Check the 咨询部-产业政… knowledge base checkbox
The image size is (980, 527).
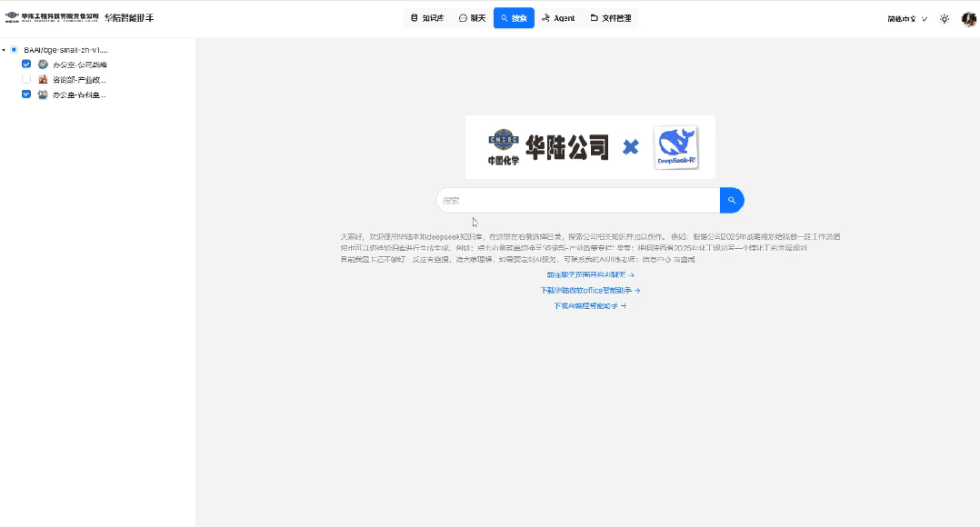(26, 79)
